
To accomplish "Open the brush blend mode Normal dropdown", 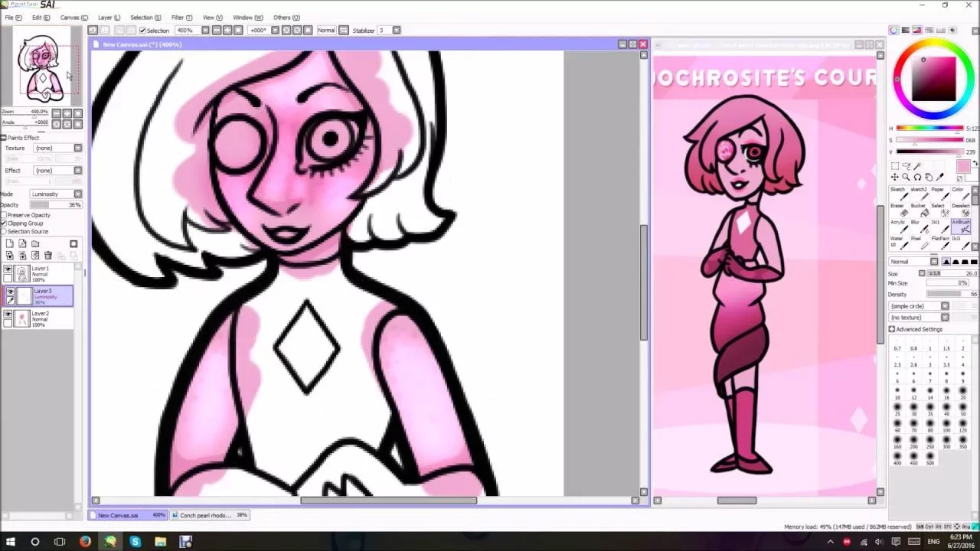I will point(914,262).
